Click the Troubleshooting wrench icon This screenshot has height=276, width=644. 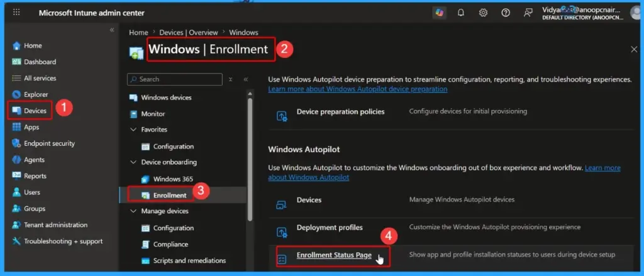(x=16, y=241)
